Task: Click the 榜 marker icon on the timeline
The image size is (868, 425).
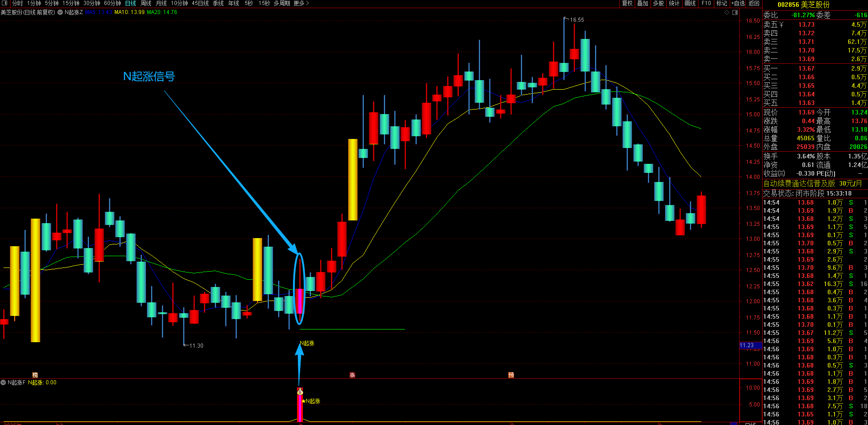Action: coord(35,375)
